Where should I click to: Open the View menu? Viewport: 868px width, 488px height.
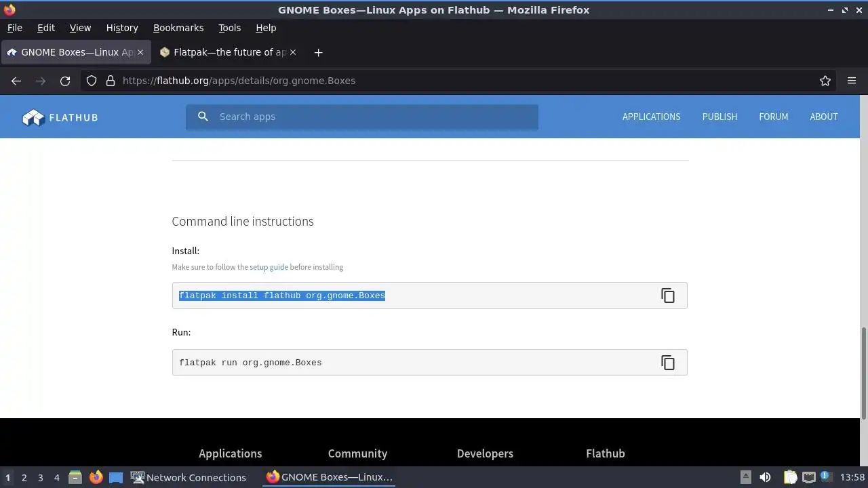pyautogui.click(x=80, y=28)
